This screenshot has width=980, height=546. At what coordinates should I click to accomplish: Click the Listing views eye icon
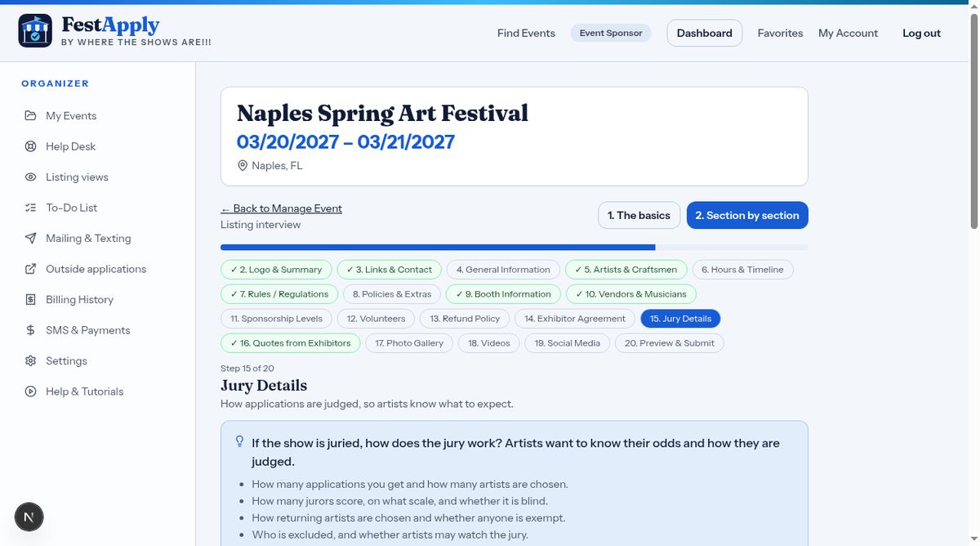[x=30, y=177]
